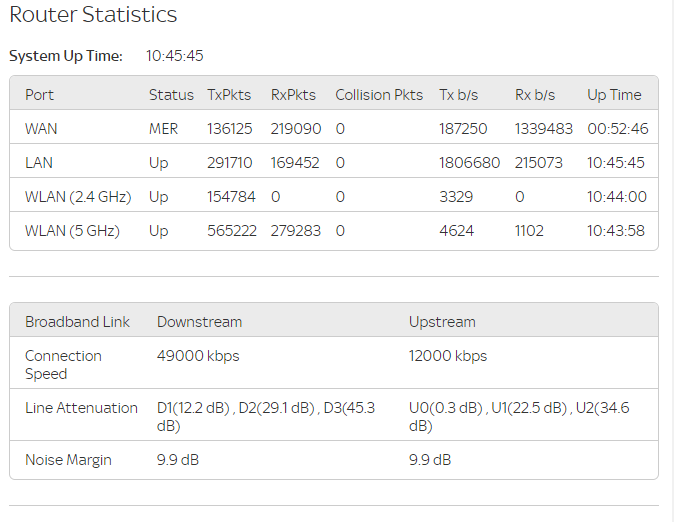Click the Port column header
The height and width of the screenshot is (522, 674).
click(x=40, y=95)
